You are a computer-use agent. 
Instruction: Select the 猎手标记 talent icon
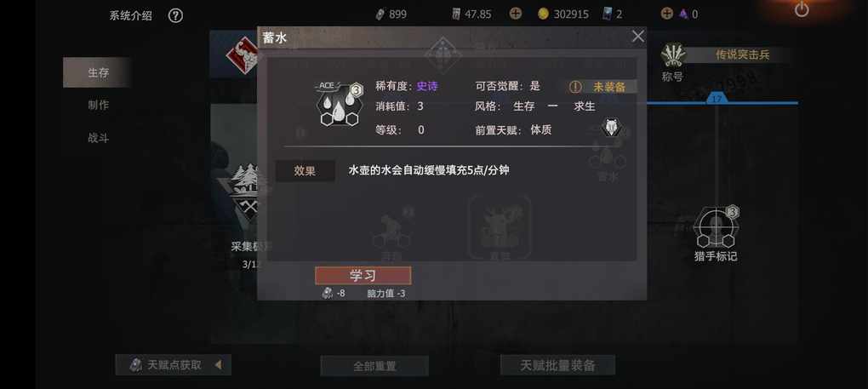pyautogui.click(x=716, y=227)
